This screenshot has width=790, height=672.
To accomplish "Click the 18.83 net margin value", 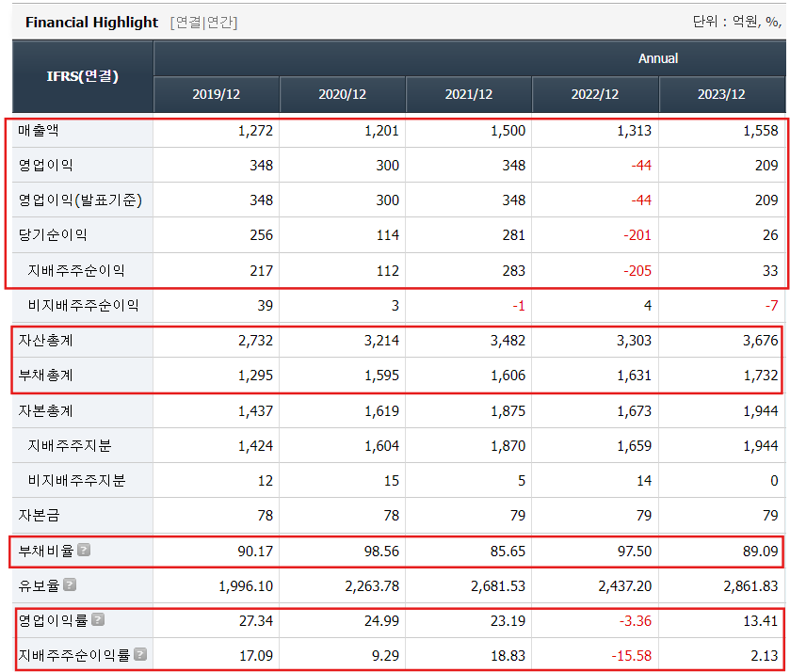I will tap(508, 656).
